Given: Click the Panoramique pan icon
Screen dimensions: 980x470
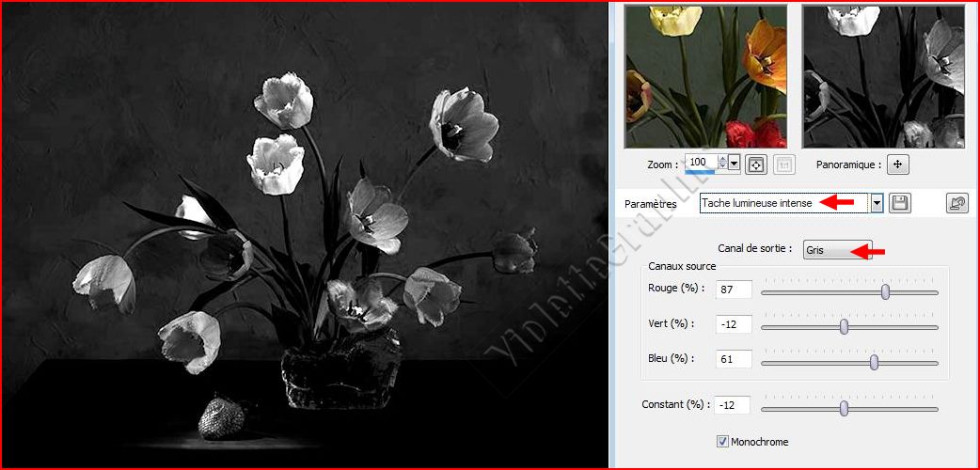Looking at the screenshot, I should [x=898, y=164].
